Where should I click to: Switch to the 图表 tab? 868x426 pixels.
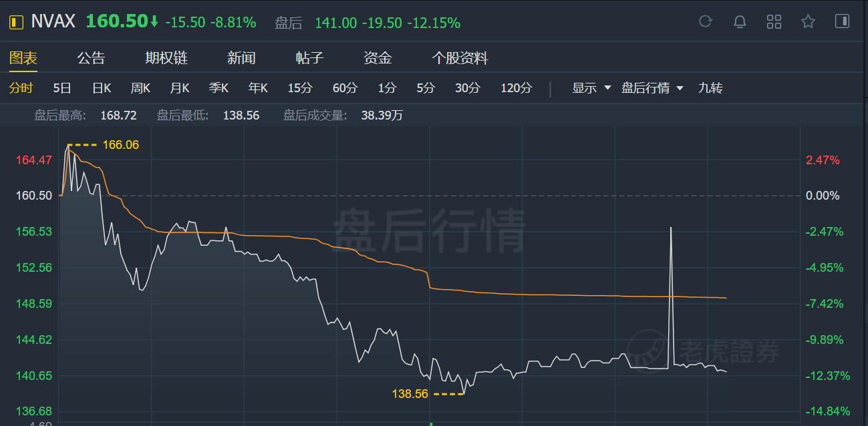click(23, 58)
